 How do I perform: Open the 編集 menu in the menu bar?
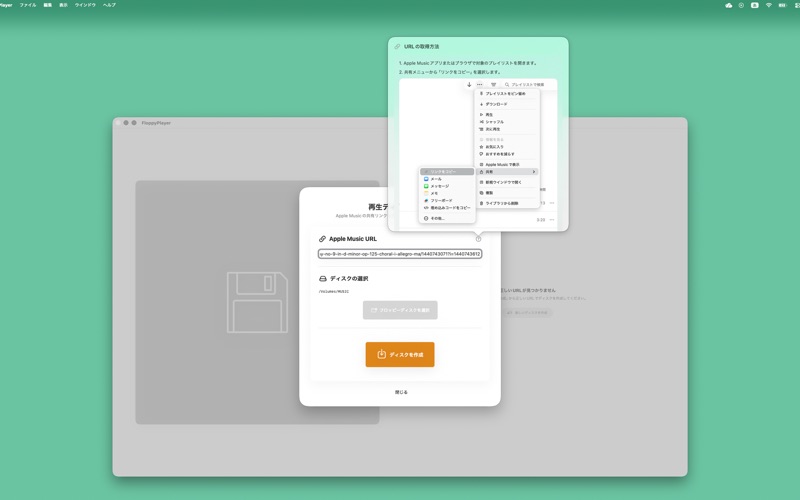click(47, 5)
